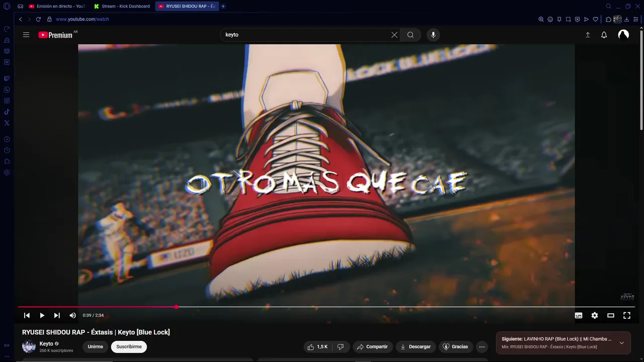Image resolution: width=644 pixels, height=362 pixels.
Task: Reload the current page
Action: [38, 19]
